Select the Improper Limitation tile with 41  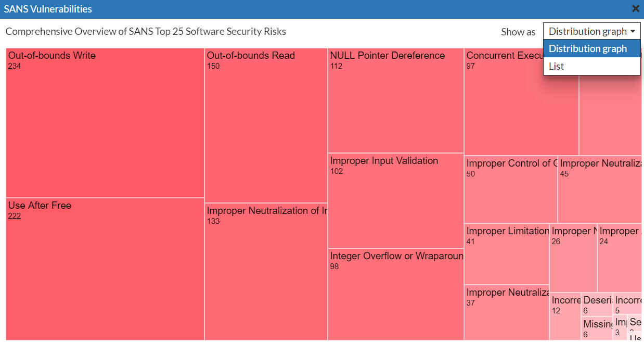coord(506,254)
